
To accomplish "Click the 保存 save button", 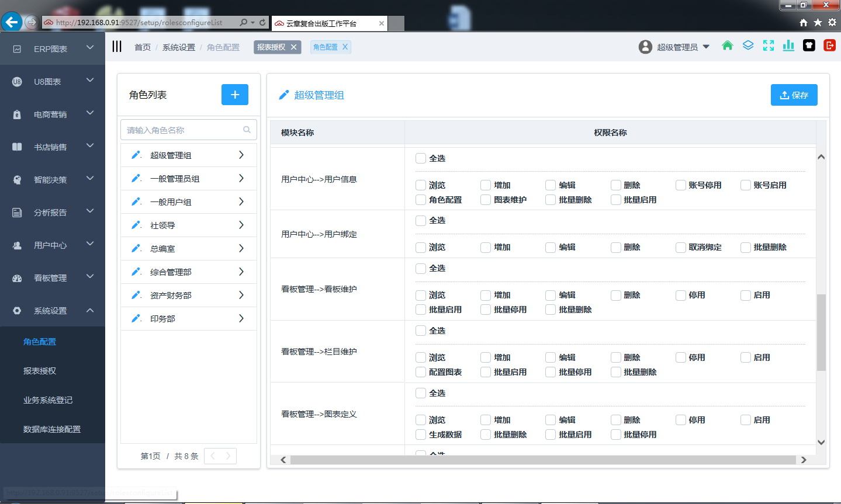I will tap(794, 95).
